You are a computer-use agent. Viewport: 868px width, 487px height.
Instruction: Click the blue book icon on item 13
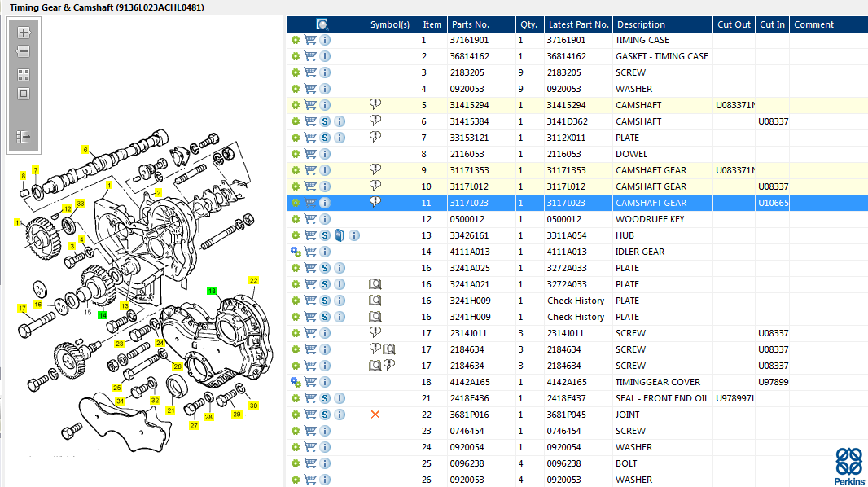coord(340,235)
